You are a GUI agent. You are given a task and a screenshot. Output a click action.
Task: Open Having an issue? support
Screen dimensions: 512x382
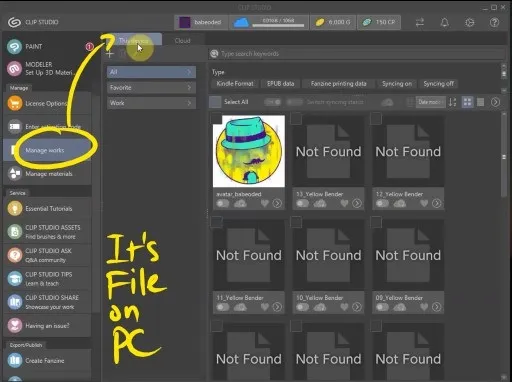47,326
